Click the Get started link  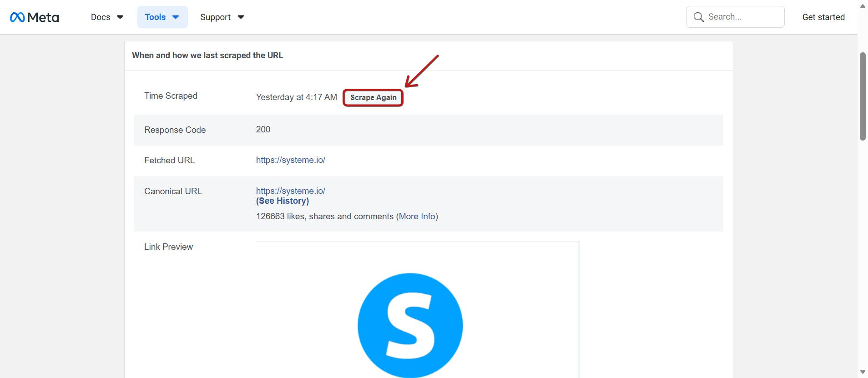pyautogui.click(x=823, y=17)
